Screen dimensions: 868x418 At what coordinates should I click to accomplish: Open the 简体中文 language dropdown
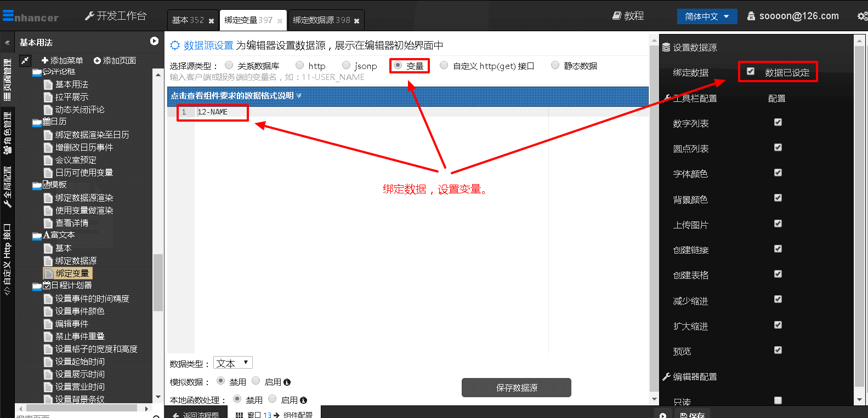point(707,16)
